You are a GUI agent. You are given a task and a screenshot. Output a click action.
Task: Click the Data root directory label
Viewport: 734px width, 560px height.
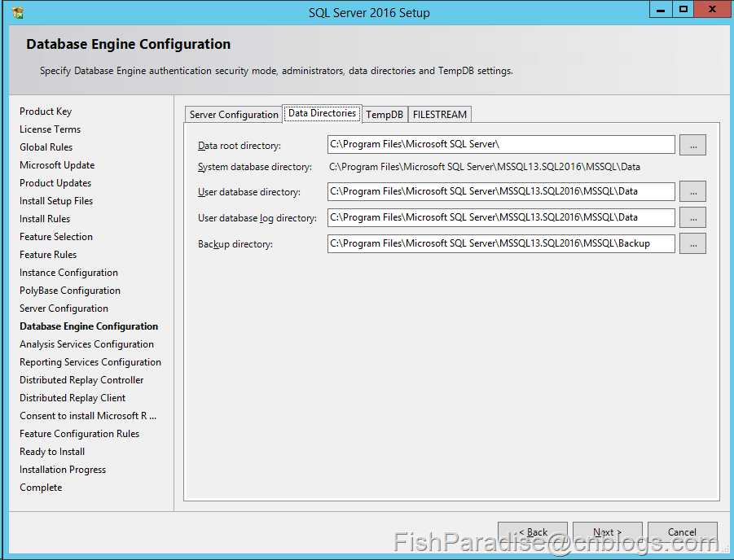240,146
